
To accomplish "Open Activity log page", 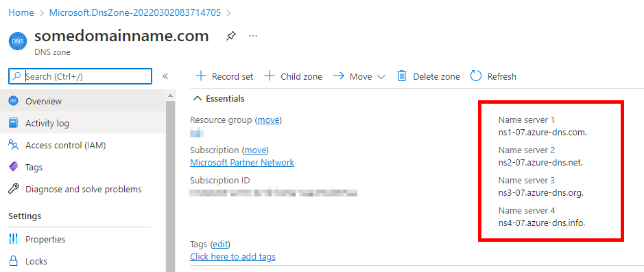I will pos(82,123).
